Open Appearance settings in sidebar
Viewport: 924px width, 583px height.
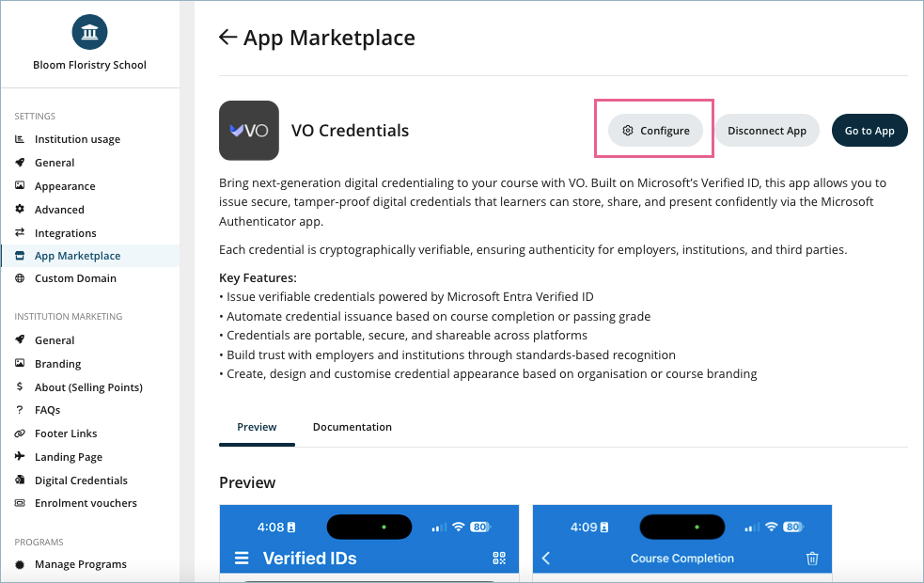[x=65, y=186]
